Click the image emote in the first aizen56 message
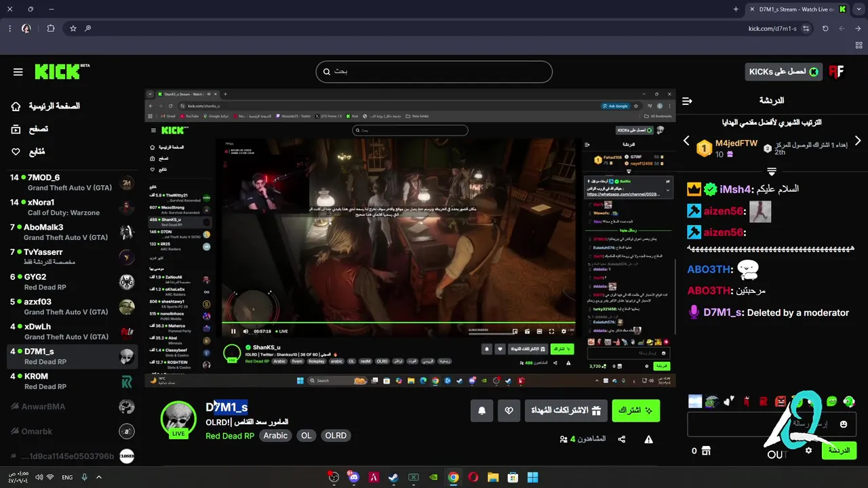This screenshot has height=488, width=868. pos(760,211)
